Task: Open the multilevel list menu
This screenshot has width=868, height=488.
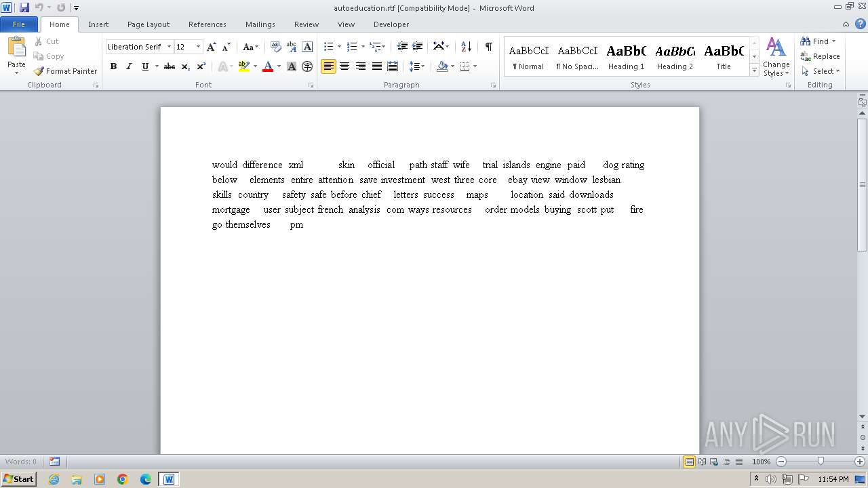Action: click(377, 47)
